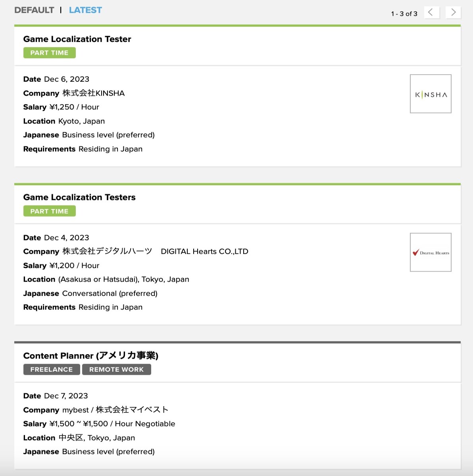The width and height of the screenshot is (473, 476).
Task: Click the Dec 7, 2023 date text
Action: click(66, 396)
